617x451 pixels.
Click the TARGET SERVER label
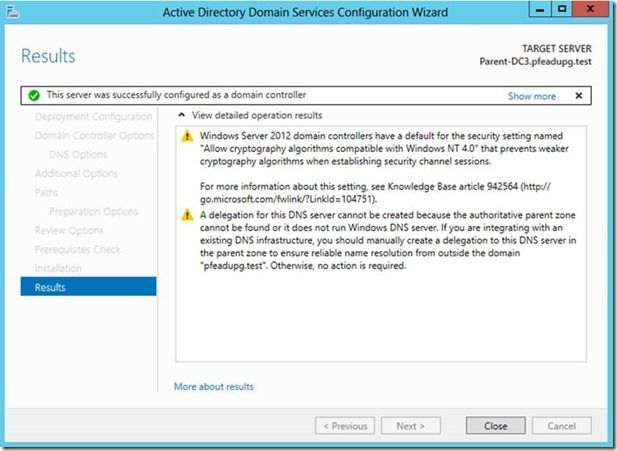point(557,48)
